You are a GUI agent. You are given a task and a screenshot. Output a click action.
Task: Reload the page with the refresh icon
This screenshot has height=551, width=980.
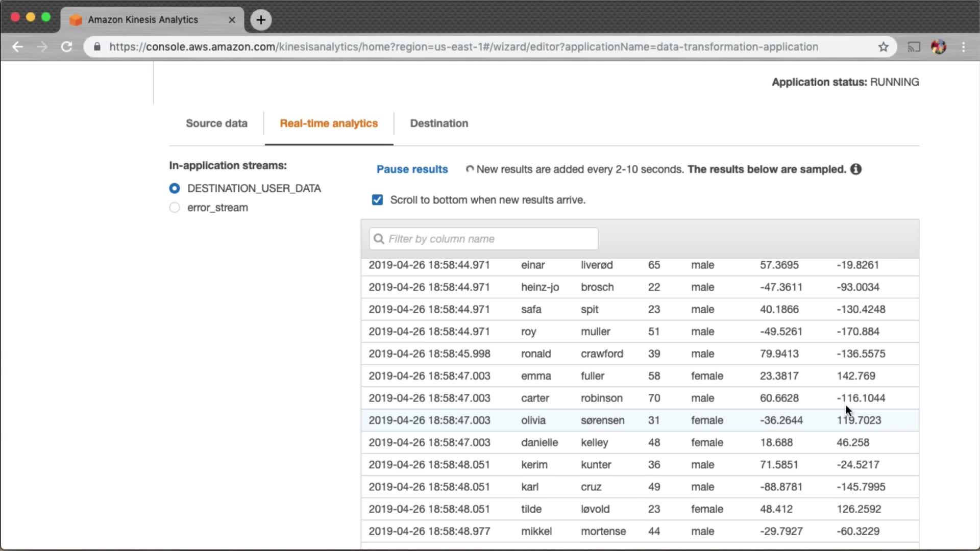click(x=66, y=47)
